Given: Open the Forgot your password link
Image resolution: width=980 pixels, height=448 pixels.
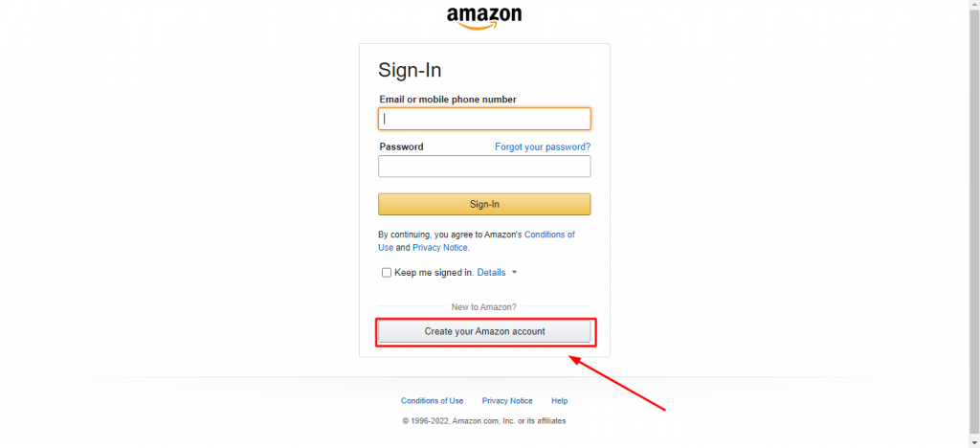Looking at the screenshot, I should 543,146.
